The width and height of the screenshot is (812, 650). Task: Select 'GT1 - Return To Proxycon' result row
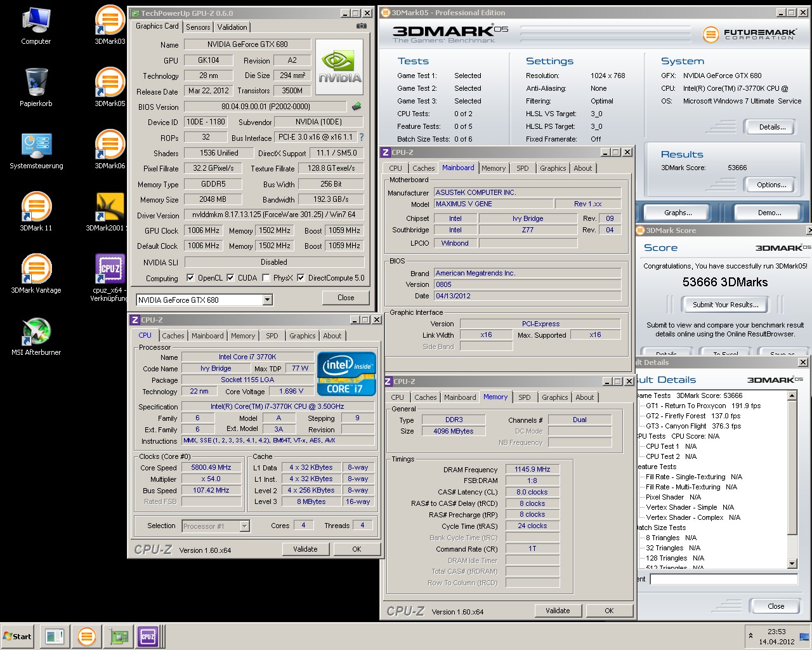point(703,406)
